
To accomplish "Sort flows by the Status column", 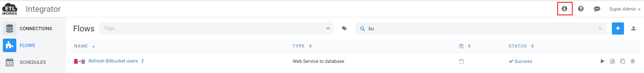I will coord(518,46).
